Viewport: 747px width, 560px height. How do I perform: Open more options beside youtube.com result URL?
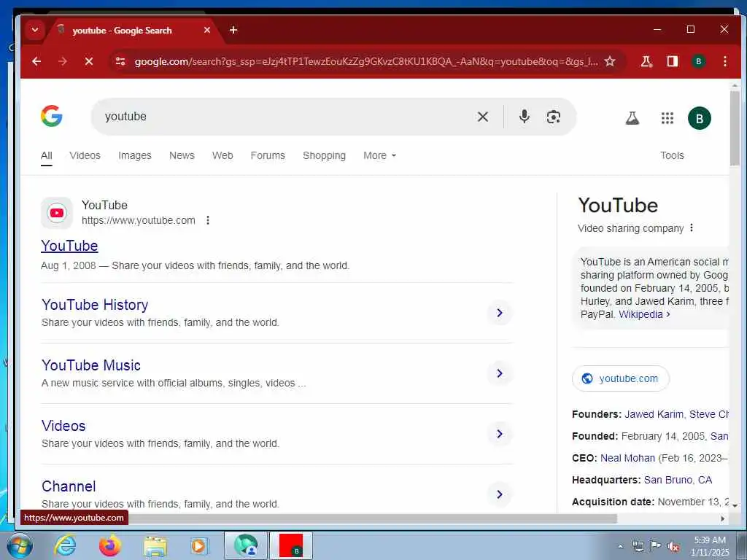[208, 220]
